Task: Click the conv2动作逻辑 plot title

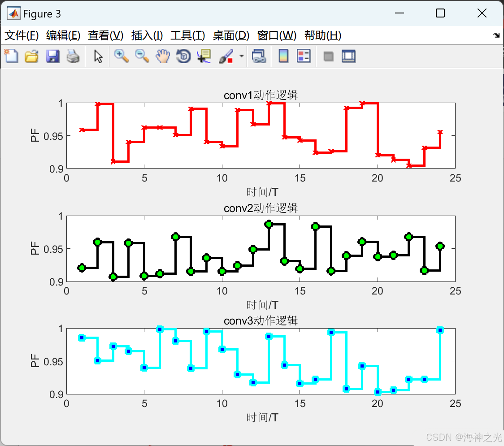Action: (x=261, y=208)
